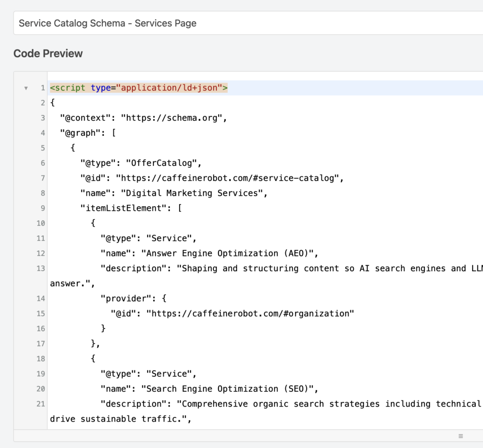
Task: Click the "Search Engine Optimization (SEO)" name line
Action: 209,389
